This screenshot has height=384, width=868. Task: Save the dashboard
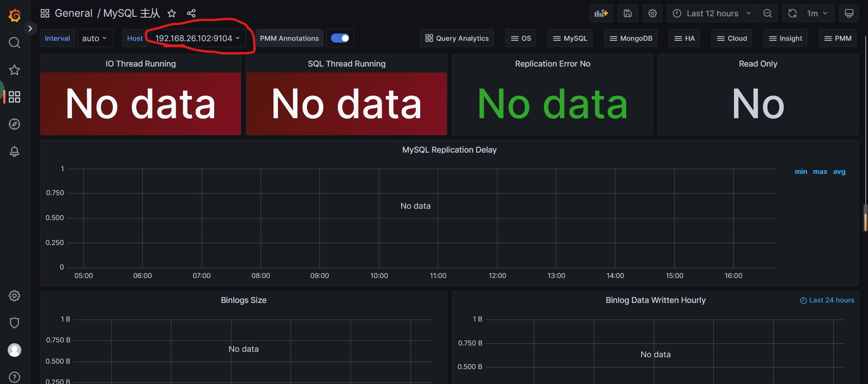pyautogui.click(x=628, y=13)
